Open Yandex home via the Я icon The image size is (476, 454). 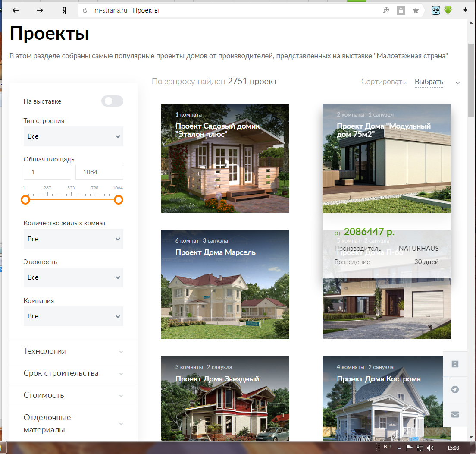(x=64, y=11)
